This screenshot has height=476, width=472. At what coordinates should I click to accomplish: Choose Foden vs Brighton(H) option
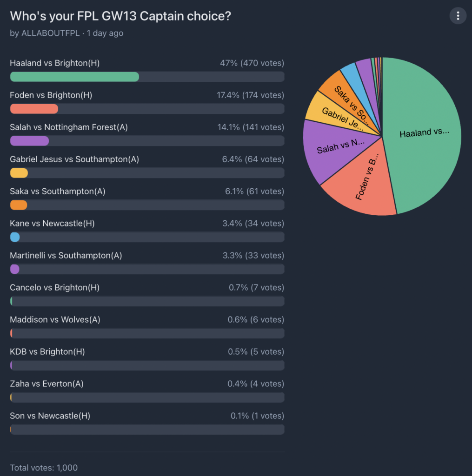click(51, 95)
